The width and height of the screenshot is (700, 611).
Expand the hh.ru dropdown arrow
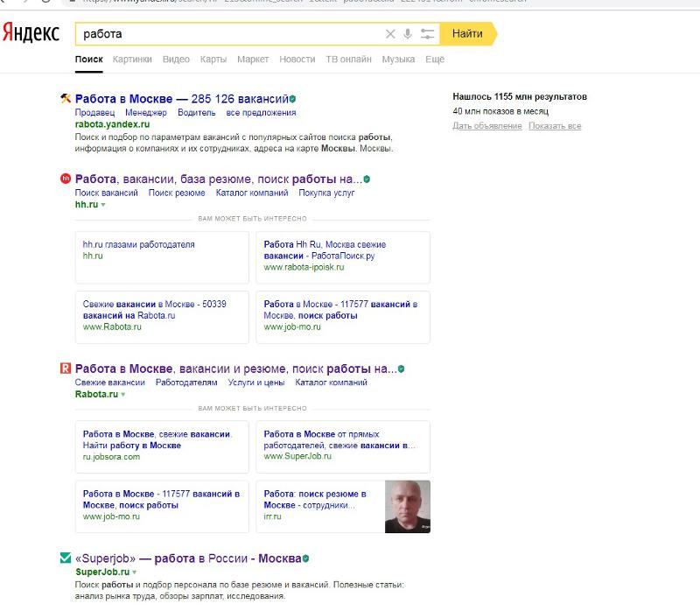pyautogui.click(x=103, y=205)
